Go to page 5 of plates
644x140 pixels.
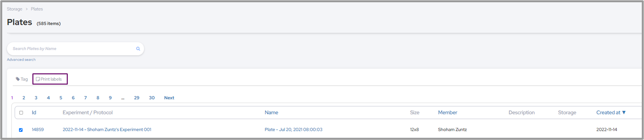[x=61, y=98]
